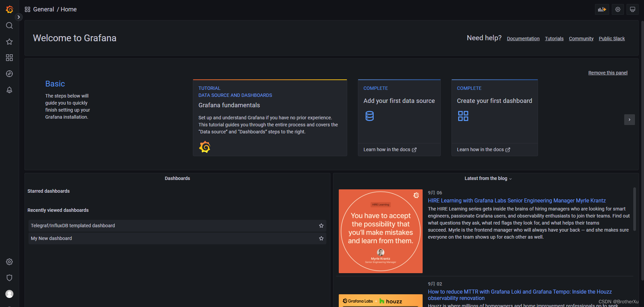
Task: Open dashboard card Learn how in docs
Action: 483,149
